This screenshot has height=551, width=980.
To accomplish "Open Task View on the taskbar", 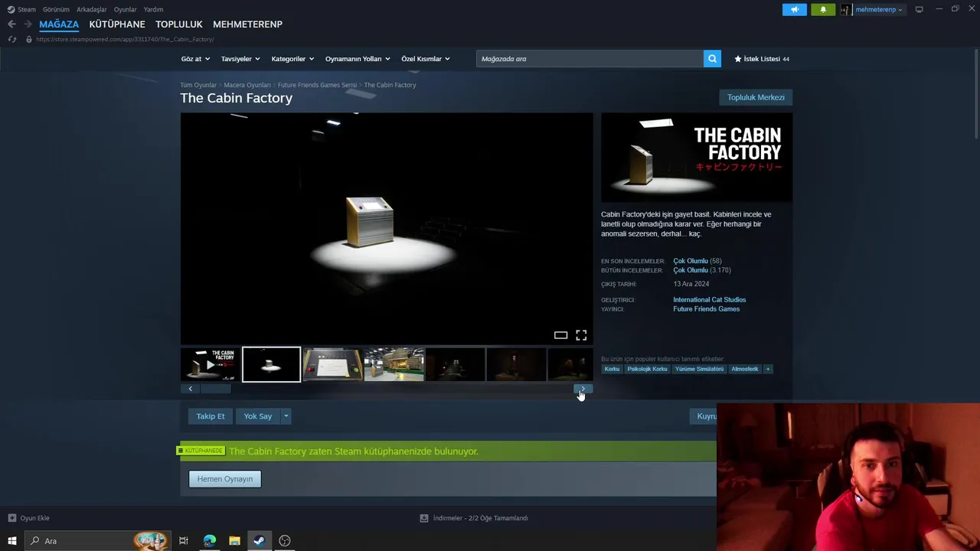I will (184, 541).
